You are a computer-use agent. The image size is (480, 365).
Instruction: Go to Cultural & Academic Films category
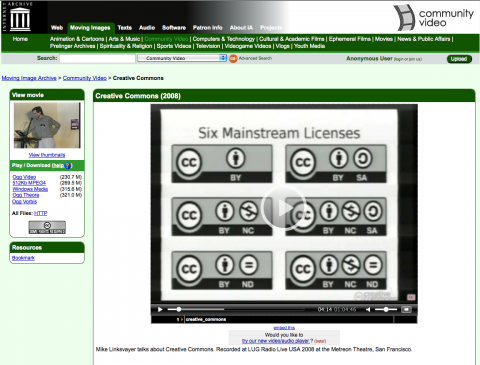pyautogui.click(x=292, y=39)
